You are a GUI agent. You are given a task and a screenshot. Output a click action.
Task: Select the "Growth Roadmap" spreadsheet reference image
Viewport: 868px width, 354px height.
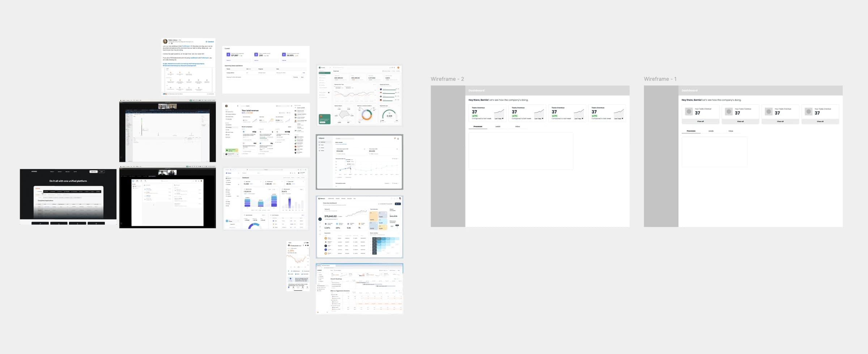click(359, 288)
